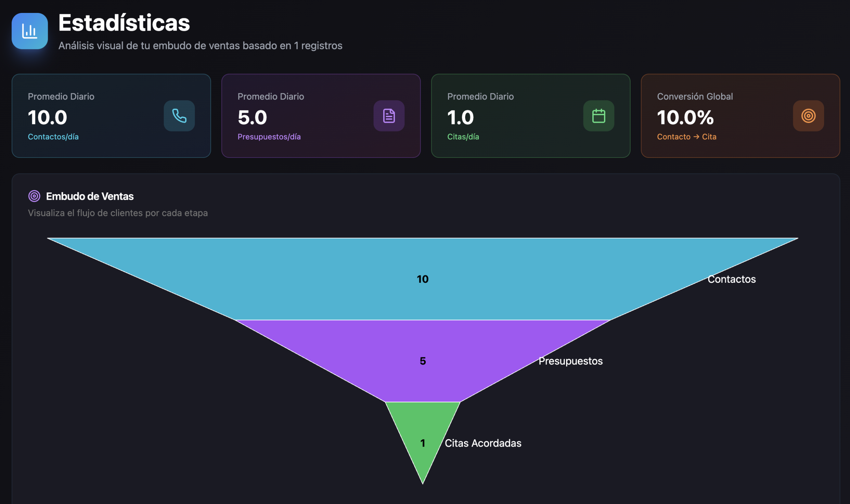This screenshot has height=504, width=850.
Task: Click the Citas/día green text
Action: [463, 136]
